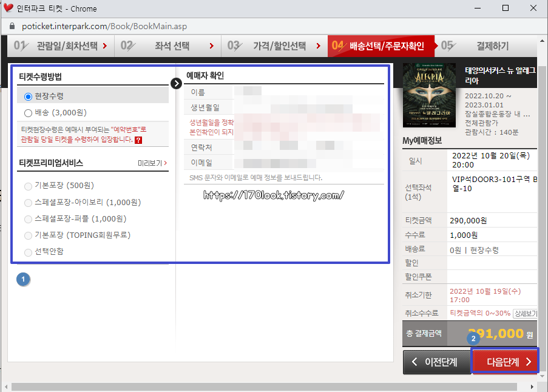Click the black arrow between the two panels
The width and height of the screenshot is (548, 392).
(x=177, y=83)
